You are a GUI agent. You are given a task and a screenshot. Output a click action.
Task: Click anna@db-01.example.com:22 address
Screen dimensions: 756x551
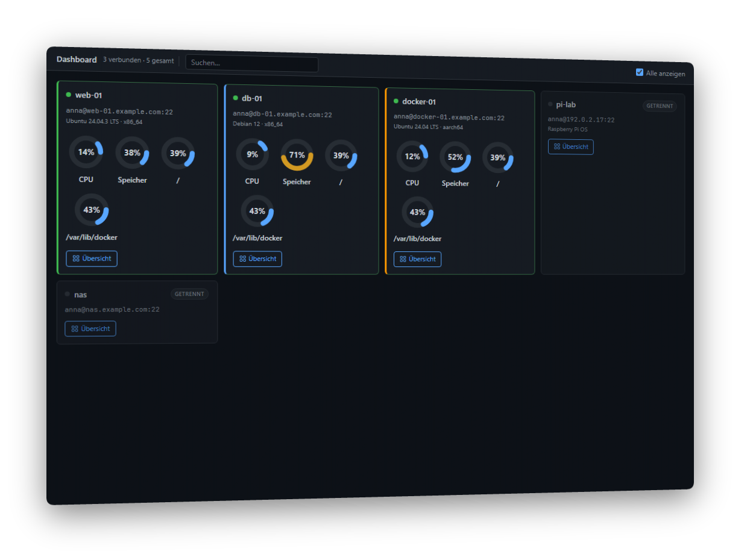pos(282,115)
